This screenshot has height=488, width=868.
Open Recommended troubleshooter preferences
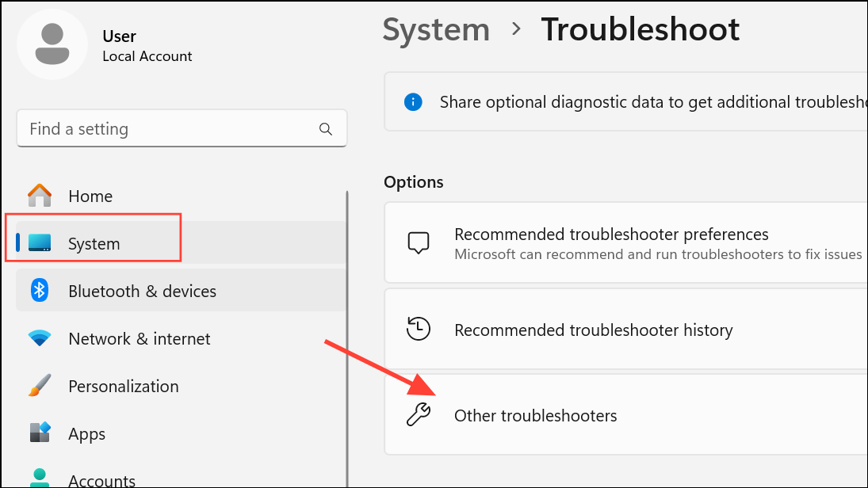pos(626,243)
